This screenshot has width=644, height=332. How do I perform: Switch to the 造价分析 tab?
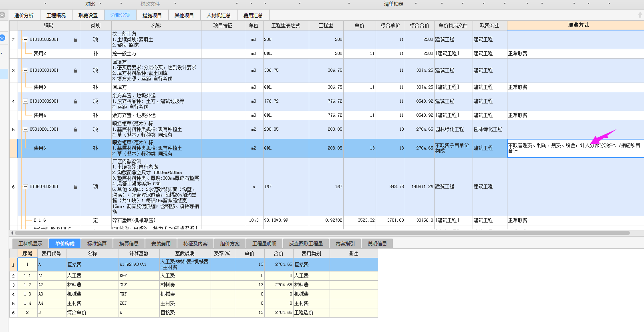pyautogui.click(x=24, y=15)
